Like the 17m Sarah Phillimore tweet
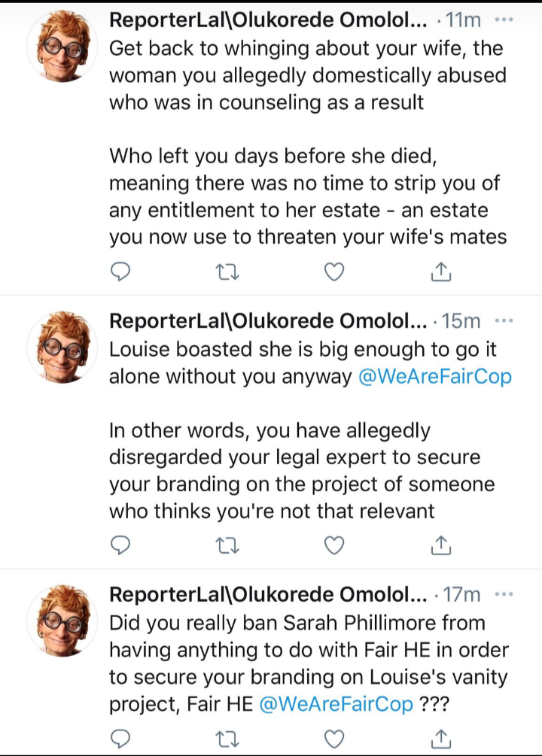Viewport: 542px width, 756px height. point(333,739)
